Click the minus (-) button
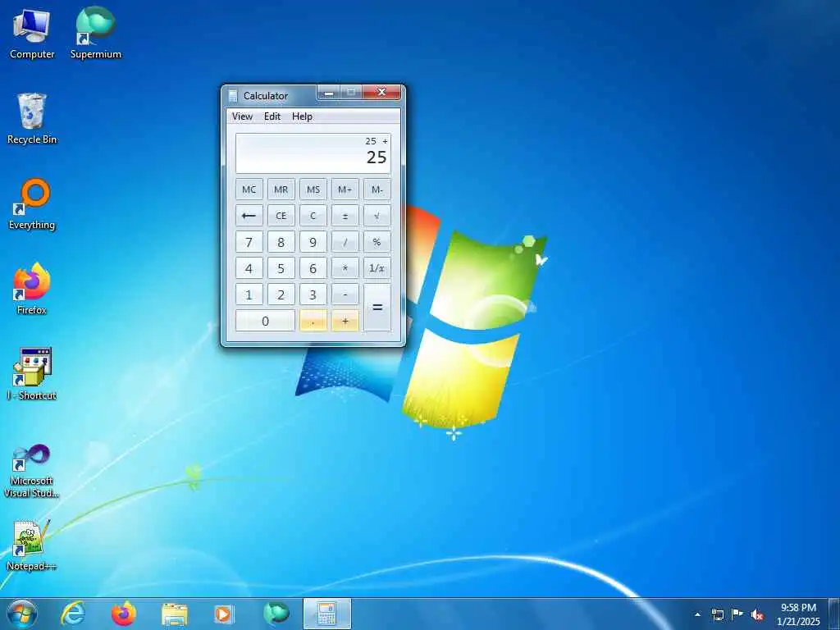Screen dimensions: 840x630 345,294
